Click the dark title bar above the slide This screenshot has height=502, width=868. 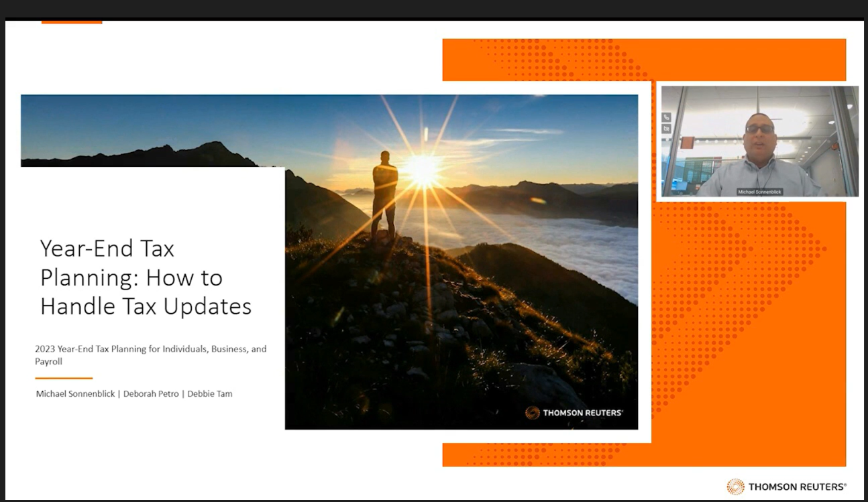coord(434,9)
